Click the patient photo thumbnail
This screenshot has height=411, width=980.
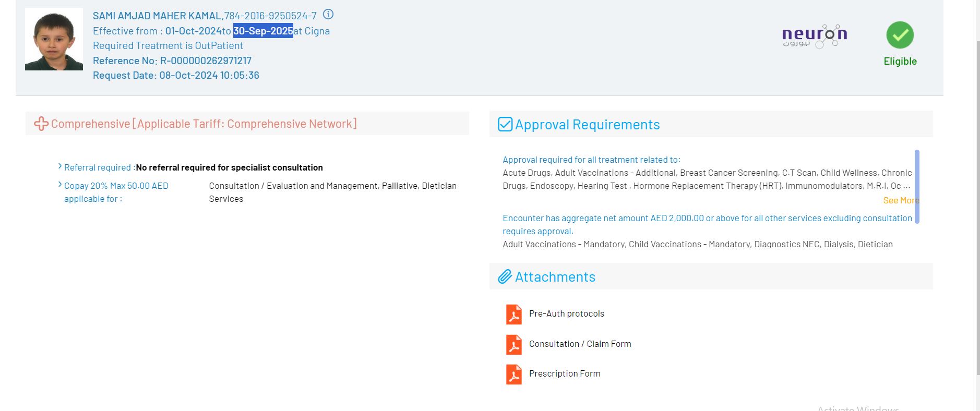tap(54, 39)
